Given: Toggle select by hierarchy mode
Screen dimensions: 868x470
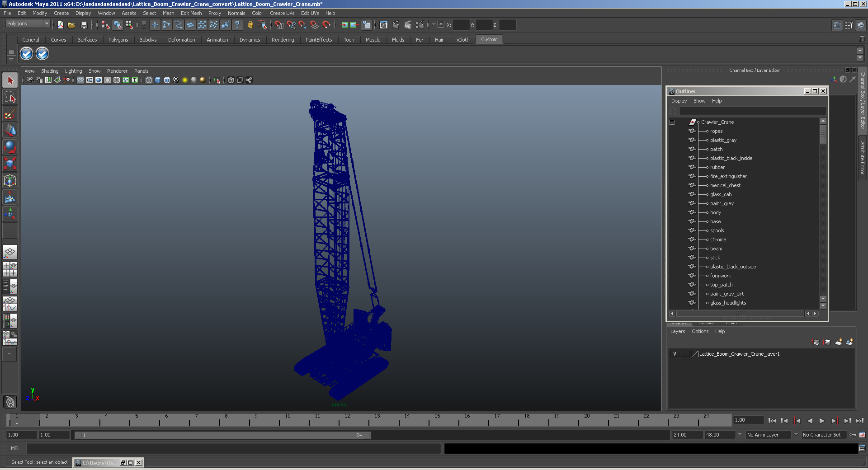Looking at the screenshot, I should (106, 25).
